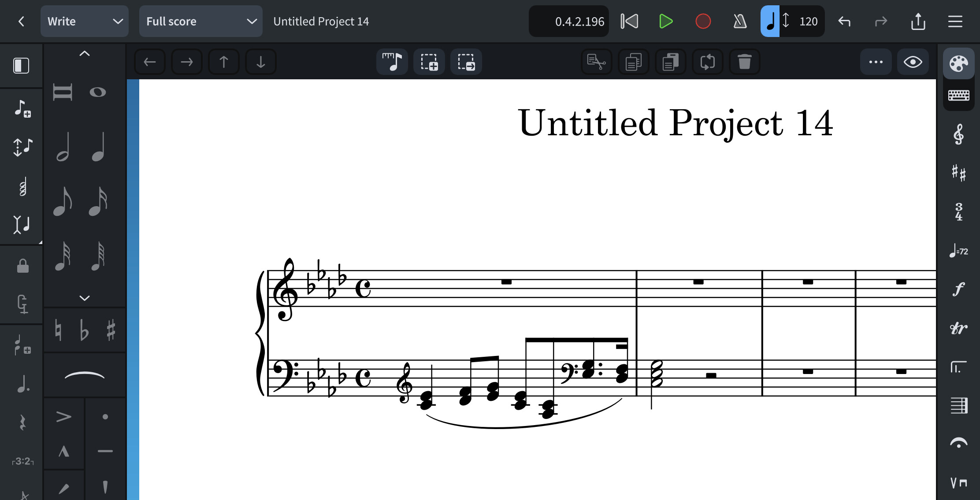Expand note durations with the down chevron
The height and width of the screenshot is (500, 980).
click(x=84, y=298)
